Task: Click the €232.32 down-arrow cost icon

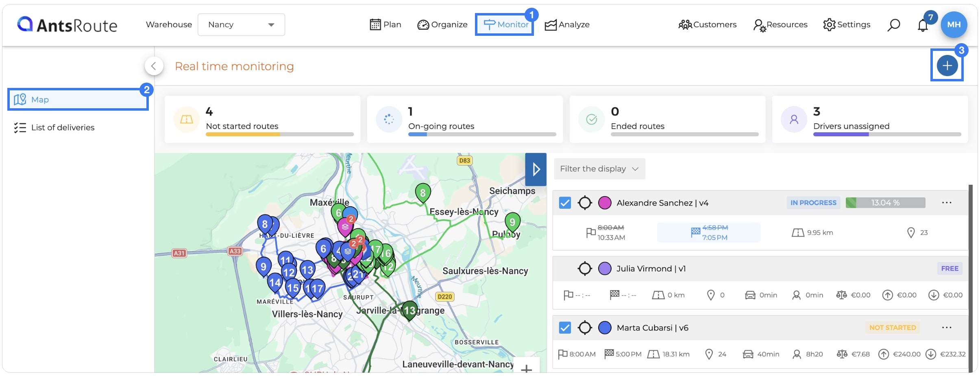Action: coord(931,354)
